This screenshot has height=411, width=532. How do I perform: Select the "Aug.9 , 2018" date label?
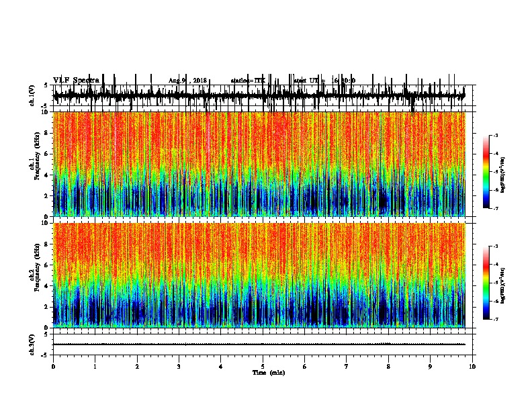[187, 81]
